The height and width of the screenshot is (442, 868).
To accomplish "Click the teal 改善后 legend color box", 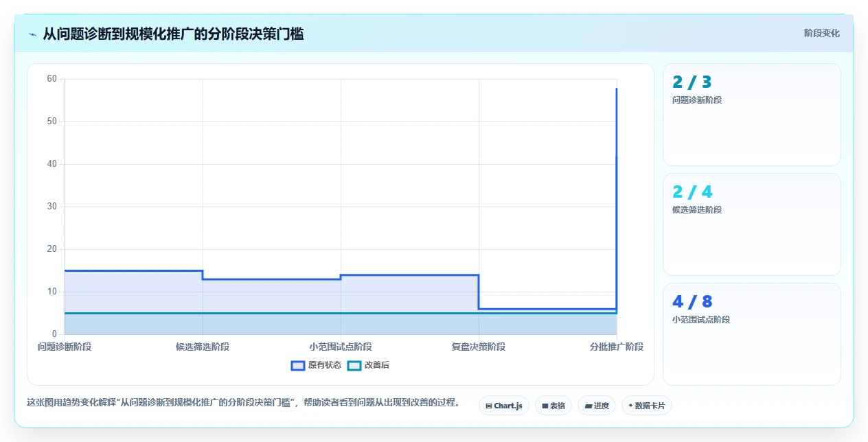I will point(354,365).
